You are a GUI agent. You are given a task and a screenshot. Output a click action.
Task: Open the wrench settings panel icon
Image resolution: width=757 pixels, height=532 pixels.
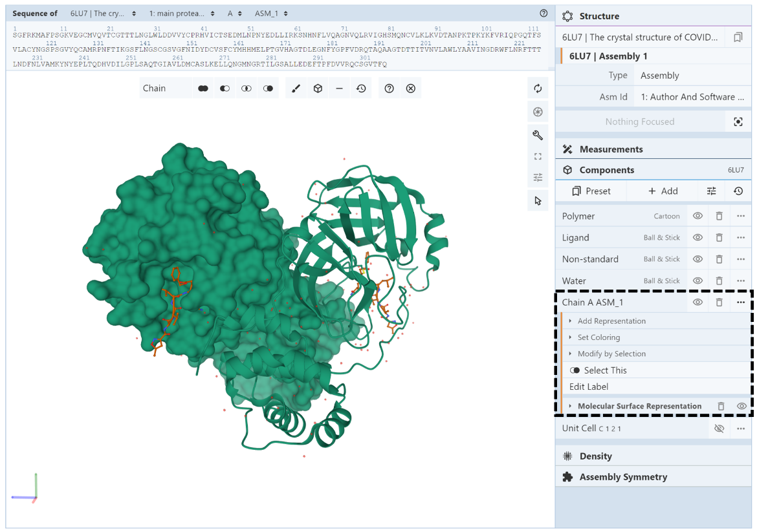pos(538,135)
